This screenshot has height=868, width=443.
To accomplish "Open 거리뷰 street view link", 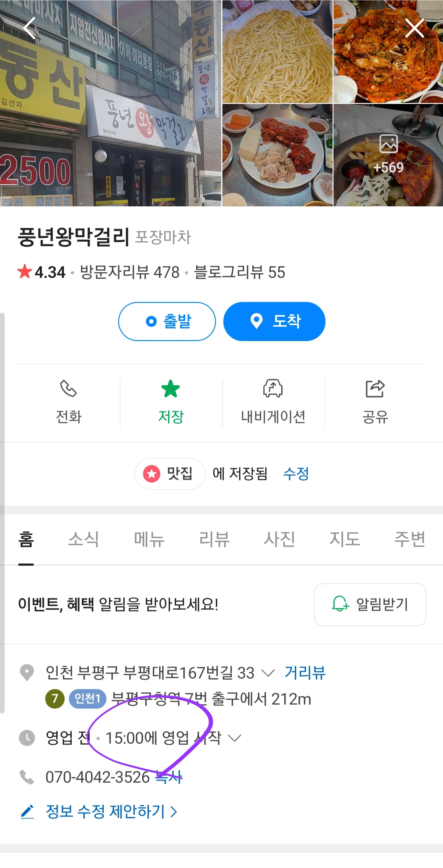I will [305, 673].
